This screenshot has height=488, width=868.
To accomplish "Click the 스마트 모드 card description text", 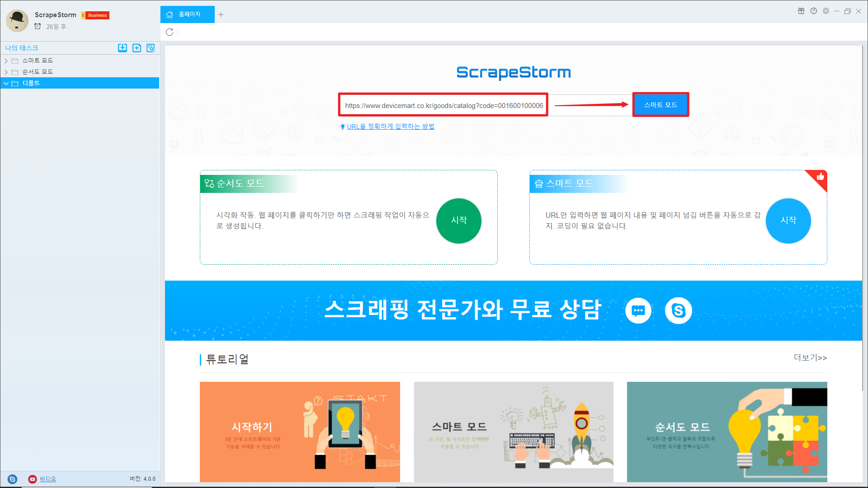I will [x=653, y=221].
